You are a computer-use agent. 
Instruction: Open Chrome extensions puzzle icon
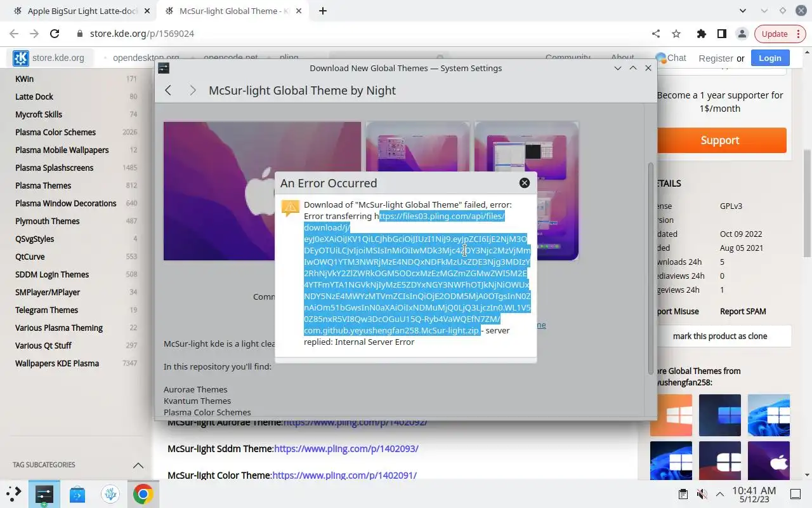pos(701,34)
